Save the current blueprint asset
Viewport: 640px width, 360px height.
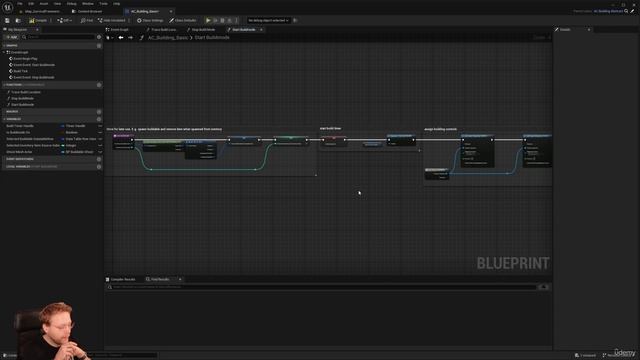click(7, 20)
